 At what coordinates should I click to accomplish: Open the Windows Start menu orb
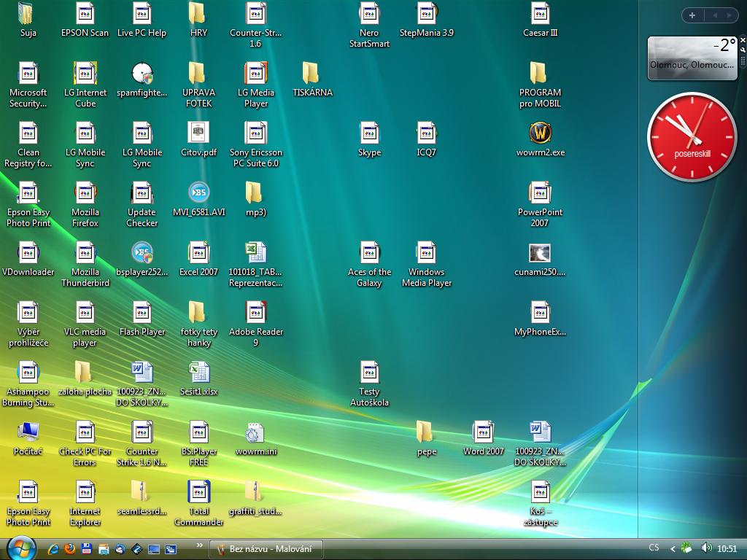(21, 548)
